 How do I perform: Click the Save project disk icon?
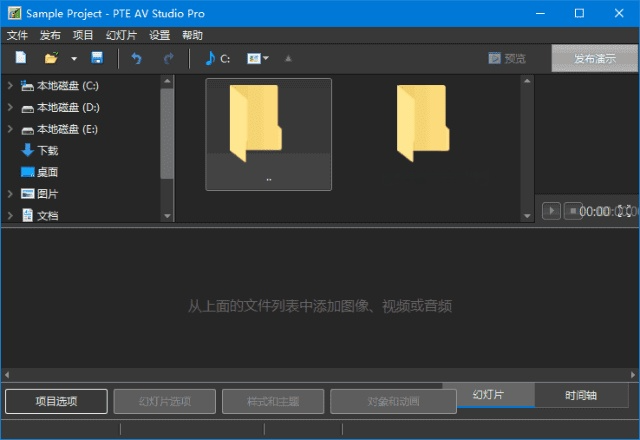tap(97, 58)
